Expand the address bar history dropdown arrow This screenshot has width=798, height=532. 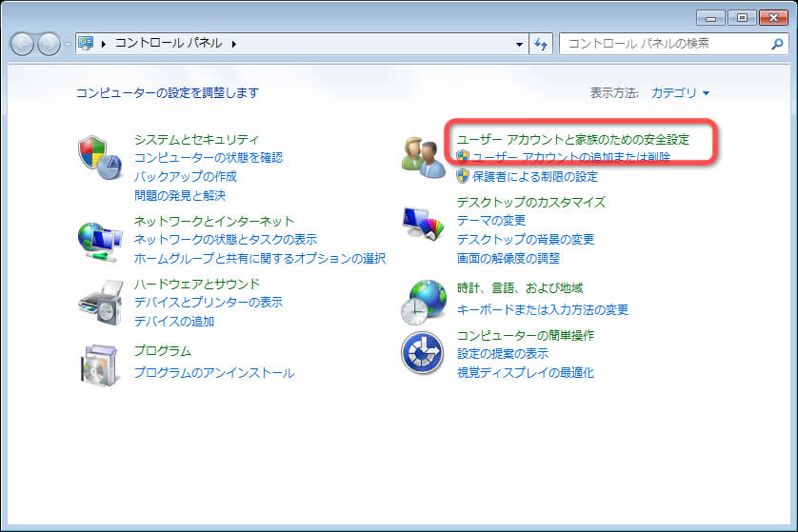click(519, 44)
